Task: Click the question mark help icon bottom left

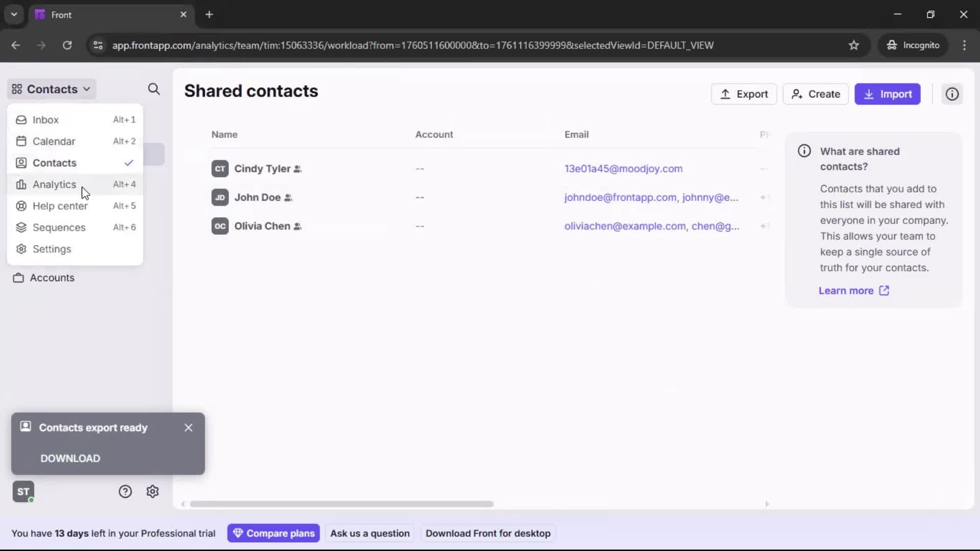Action: point(125,491)
